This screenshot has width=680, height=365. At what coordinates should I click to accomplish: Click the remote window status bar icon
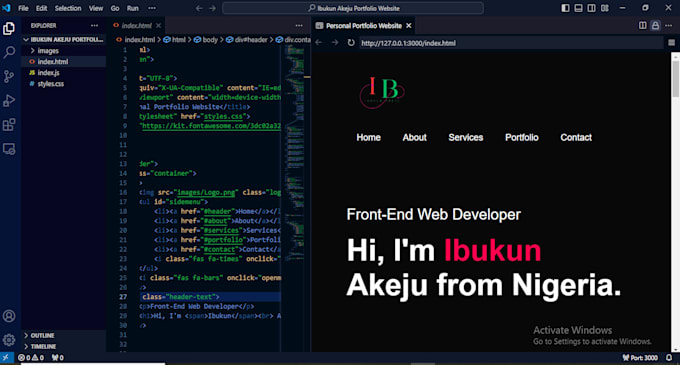[x=6, y=358]
